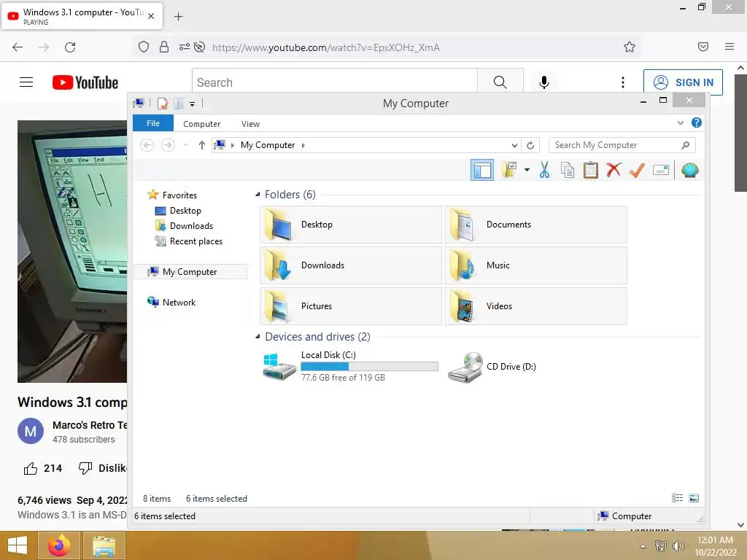Click the Up arrow in Explorer navigation
This screenshot has width=747, height=560.
click(201, 145)
